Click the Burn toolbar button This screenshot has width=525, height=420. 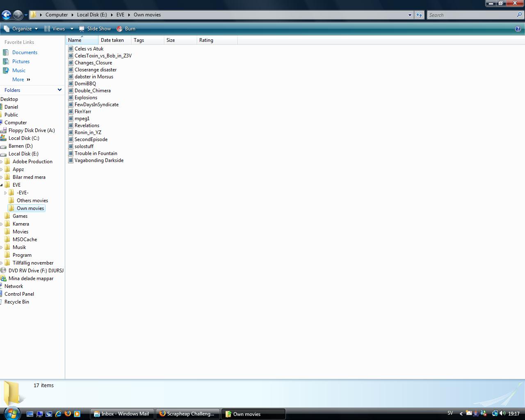126,29
